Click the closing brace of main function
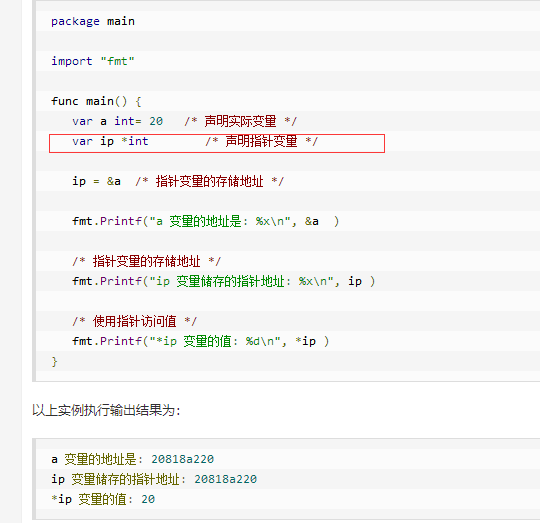The height and width of the screenshot is (523, 540). coord(54,362)
